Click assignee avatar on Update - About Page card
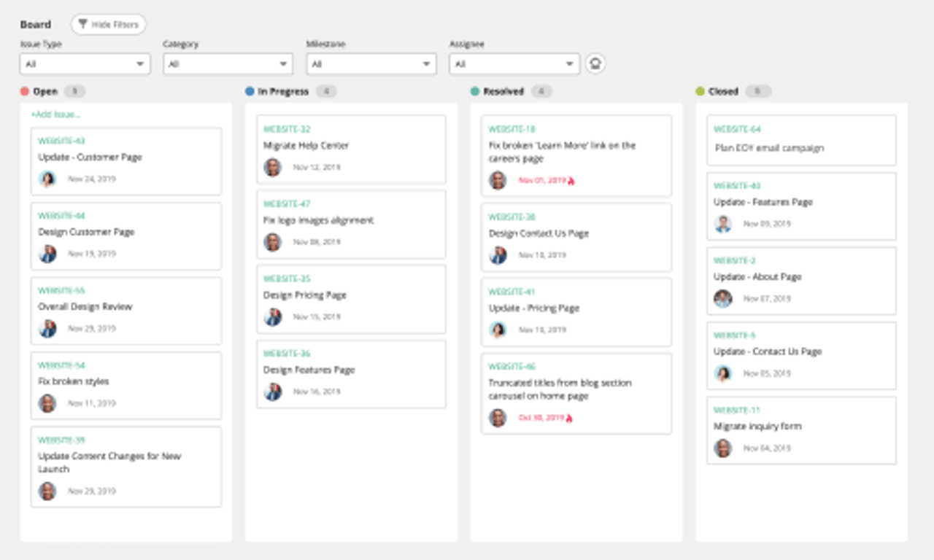 [723, 298]
